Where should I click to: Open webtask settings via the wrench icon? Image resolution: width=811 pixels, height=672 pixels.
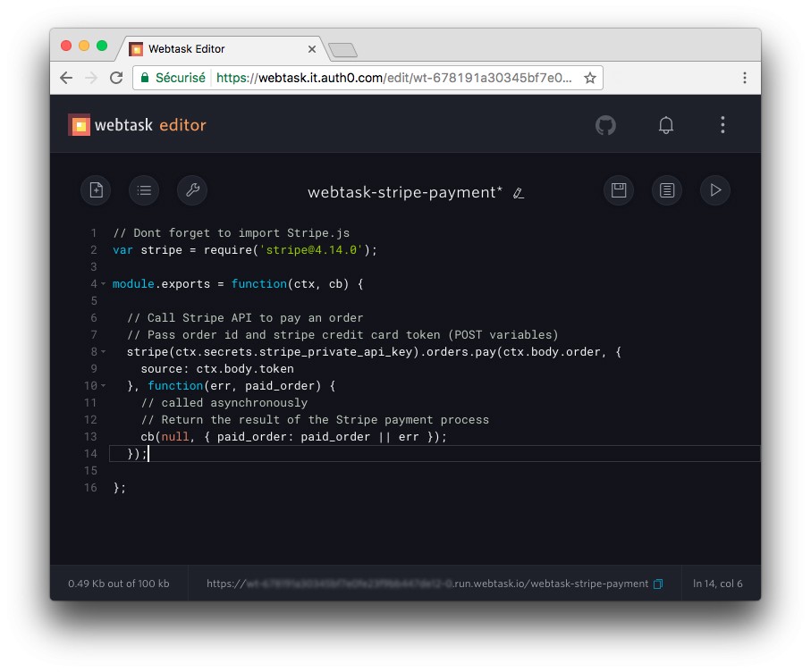click(x=191, y=190)
